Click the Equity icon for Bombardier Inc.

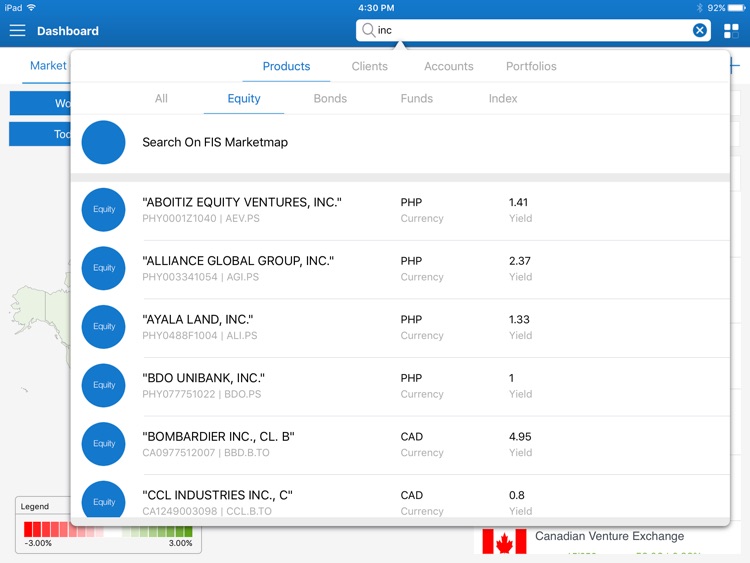(103, 444)
